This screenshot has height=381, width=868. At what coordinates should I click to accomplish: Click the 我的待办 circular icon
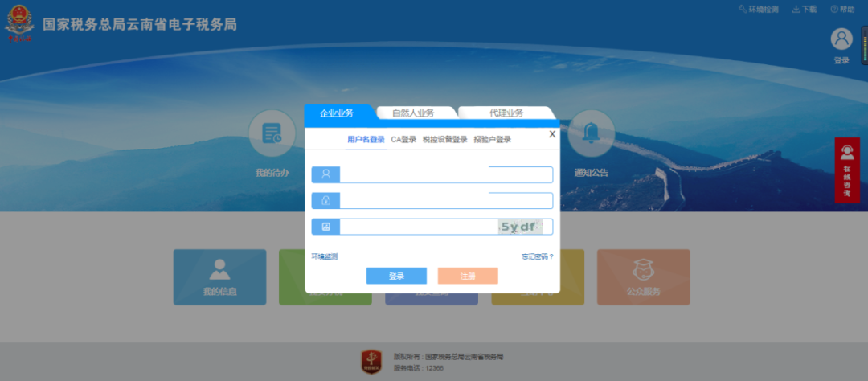(x=272, y=133)
